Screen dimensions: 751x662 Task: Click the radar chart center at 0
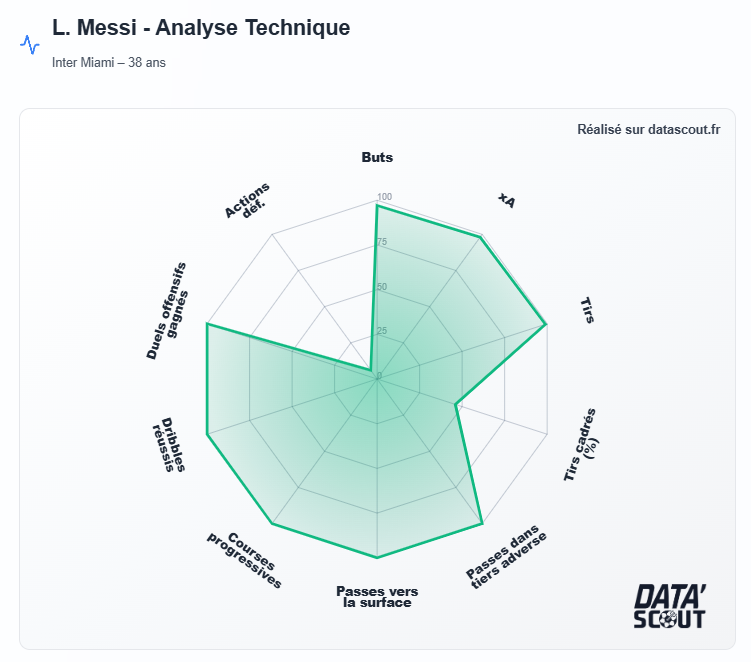pyautogui.click(x=377, y=377)
